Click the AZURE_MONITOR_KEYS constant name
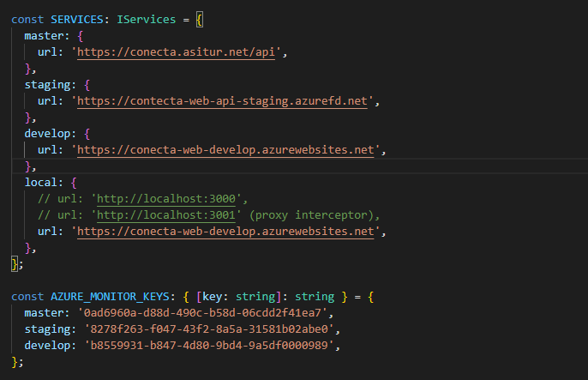 [111, 297]
